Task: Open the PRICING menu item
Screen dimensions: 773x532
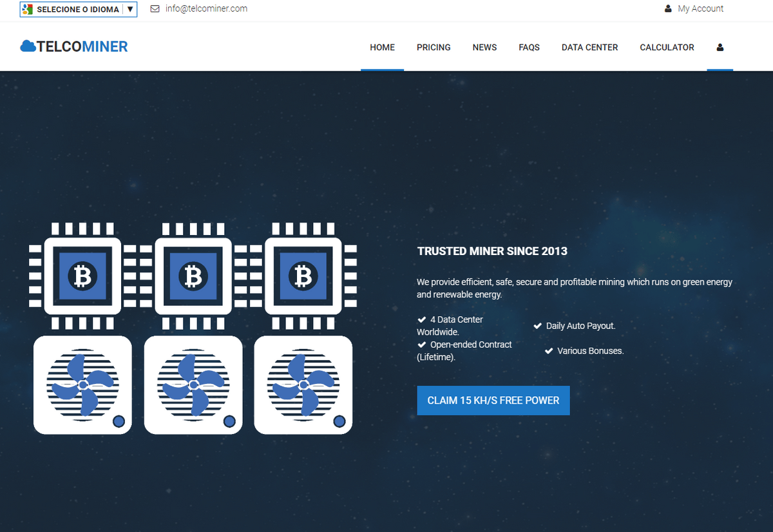Action: (x=434, y=47)
